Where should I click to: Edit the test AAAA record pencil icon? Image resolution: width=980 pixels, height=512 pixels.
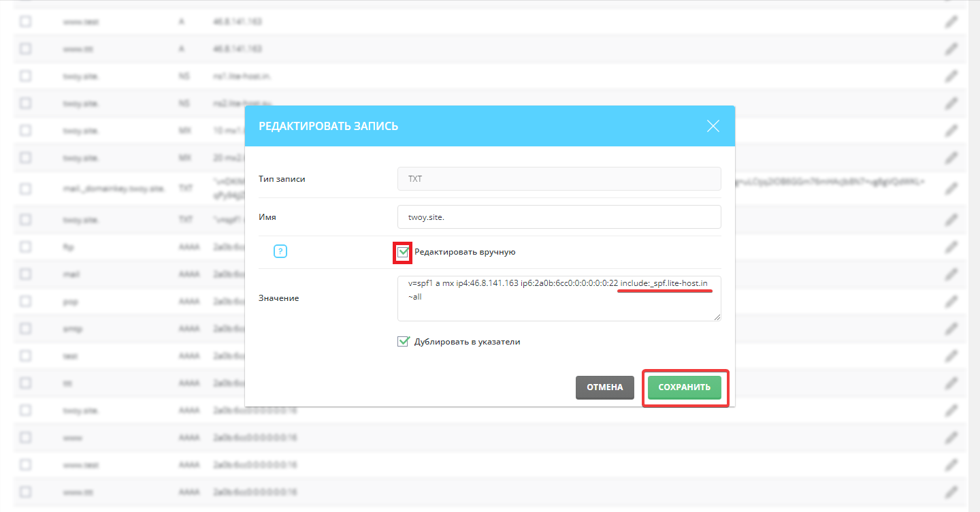click(951, 355)
